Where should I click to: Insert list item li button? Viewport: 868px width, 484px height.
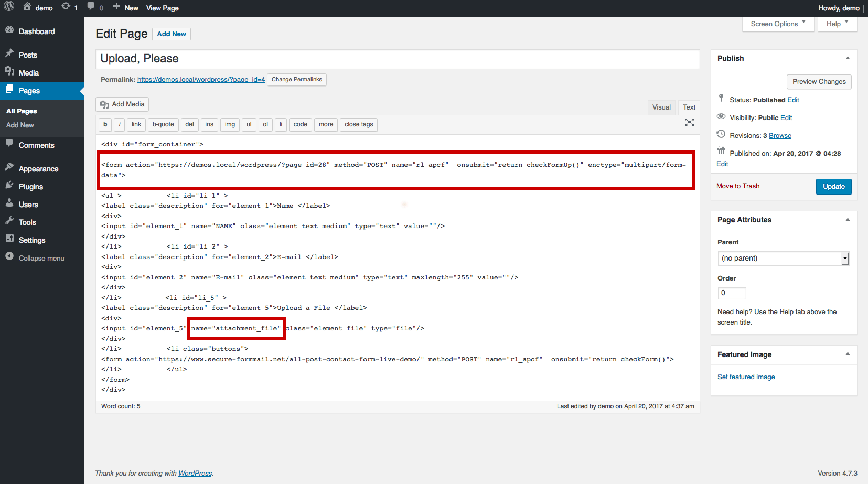point(281,124)
